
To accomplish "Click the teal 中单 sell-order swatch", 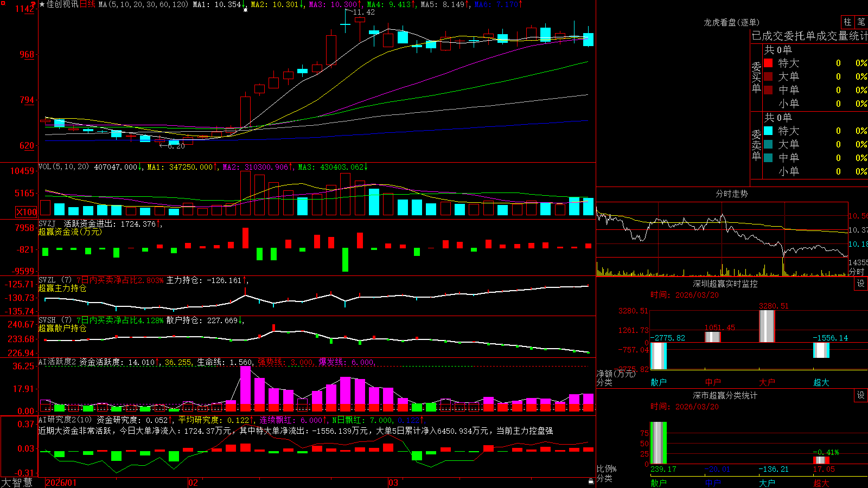I will 768,158.
